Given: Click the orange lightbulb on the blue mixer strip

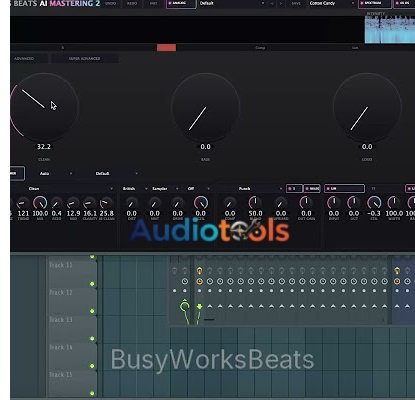Looking at the screenshot, I should click(x=397, y=271).
